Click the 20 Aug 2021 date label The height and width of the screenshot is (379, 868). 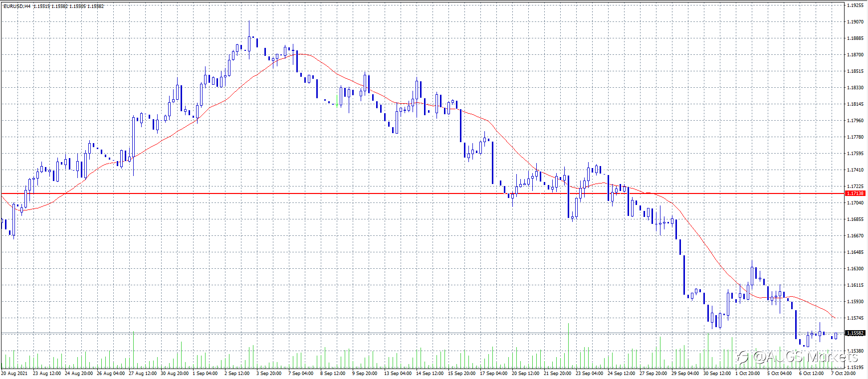pos(14,374)
